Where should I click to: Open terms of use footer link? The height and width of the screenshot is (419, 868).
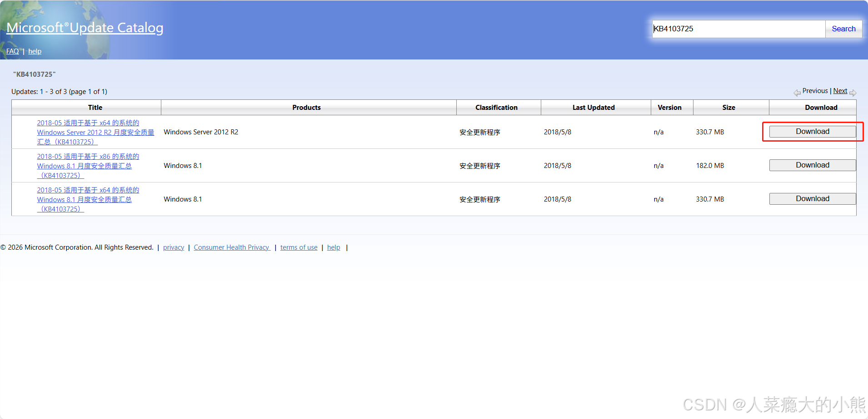pos(299,247)
